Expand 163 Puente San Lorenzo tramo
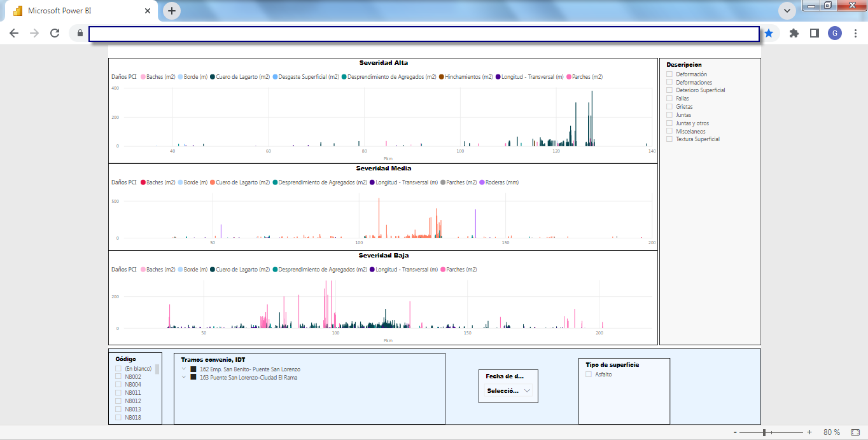This screenshot has height=440, width=868. coord(184,377)
